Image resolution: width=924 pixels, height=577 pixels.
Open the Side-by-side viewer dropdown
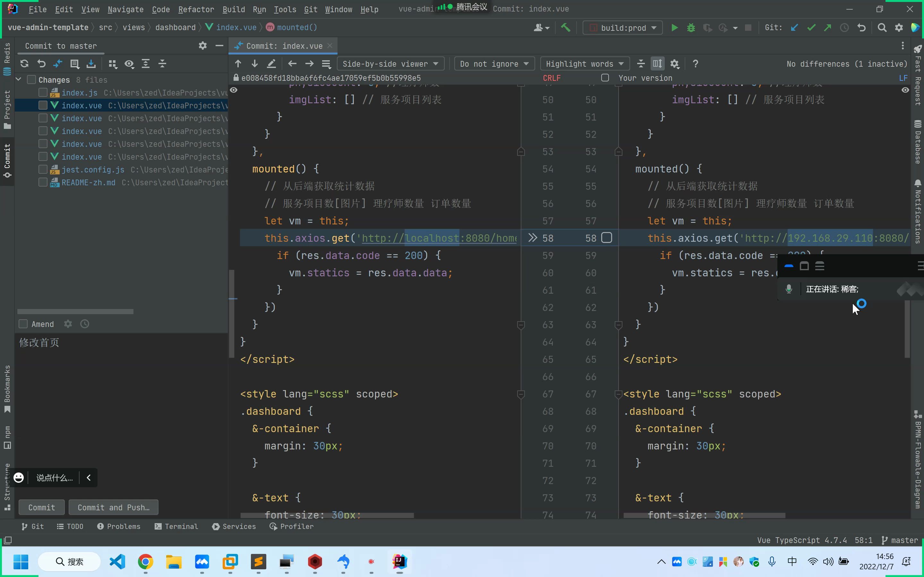coord(390,64)
